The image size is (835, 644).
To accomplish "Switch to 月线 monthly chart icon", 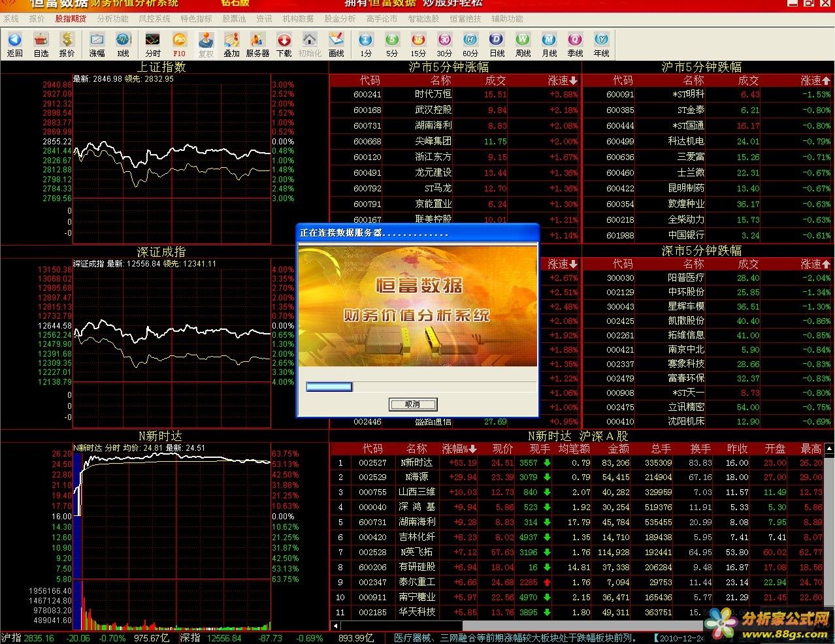I will 549,44.
